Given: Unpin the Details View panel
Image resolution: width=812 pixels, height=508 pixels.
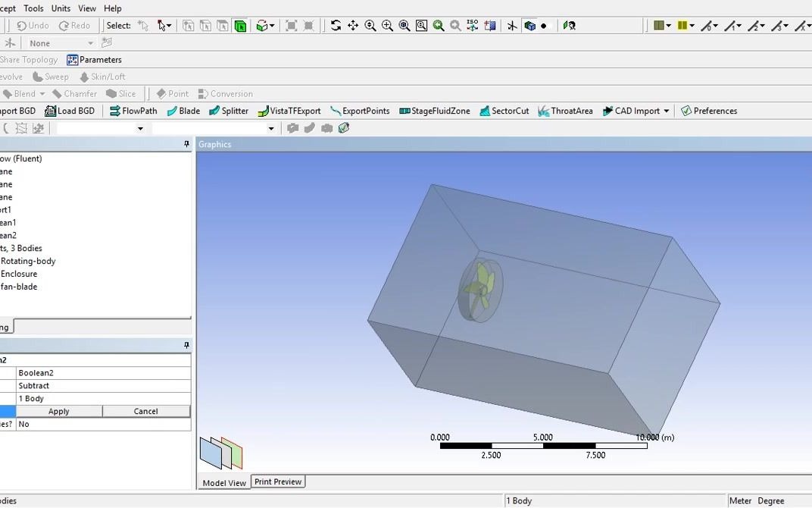Looking at the screenshot, I should (186, 345).
